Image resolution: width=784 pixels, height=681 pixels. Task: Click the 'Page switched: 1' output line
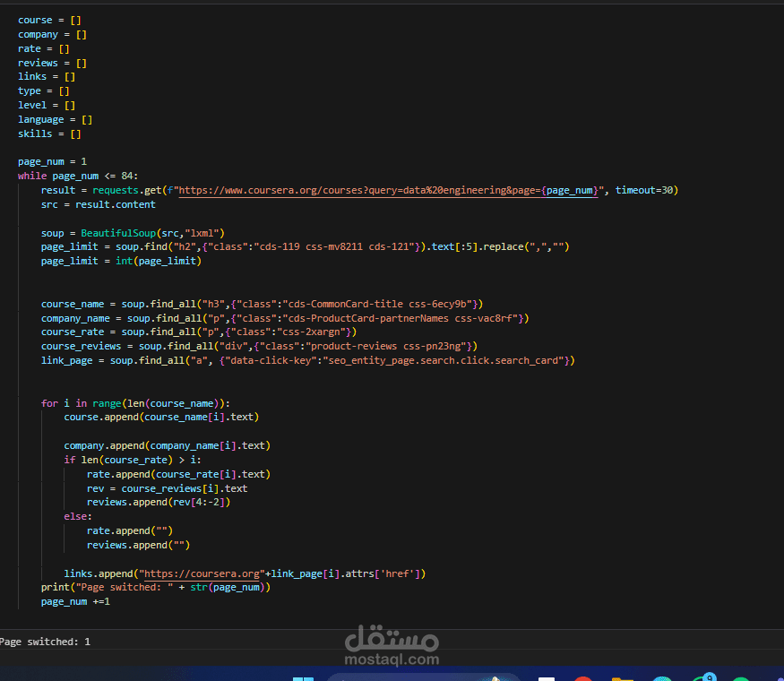45,642
